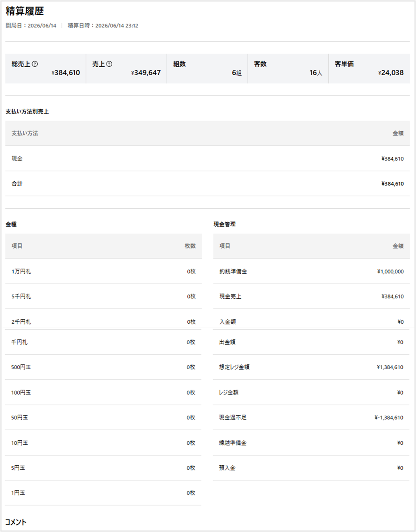416x532 pixels.
Task: Click the レジ金額 row label
Action: 229,392
